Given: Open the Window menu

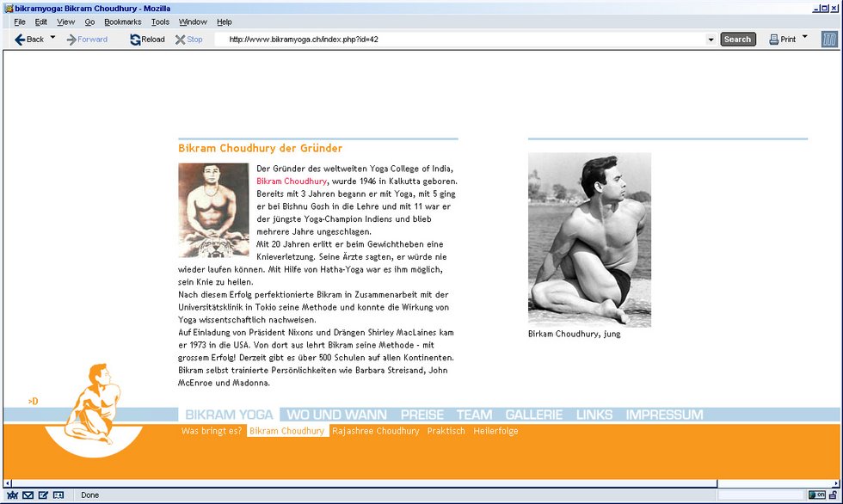Looking at the screenshot, I should coord(193,22).
